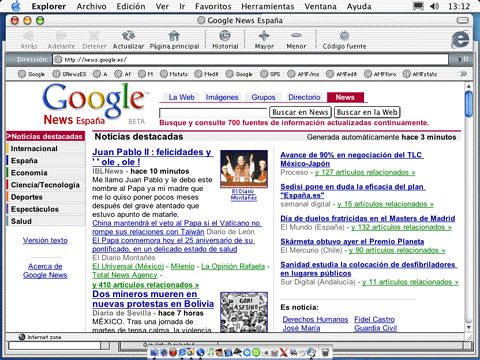Image resolution: width=480 pixels, height=360 pixels.
Task: Click the scrollbar up arrow
Action: click(468, 86)
